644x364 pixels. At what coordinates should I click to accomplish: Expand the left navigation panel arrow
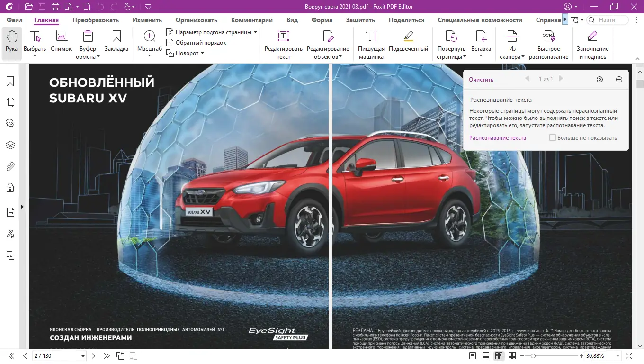[x=22, y=207]
